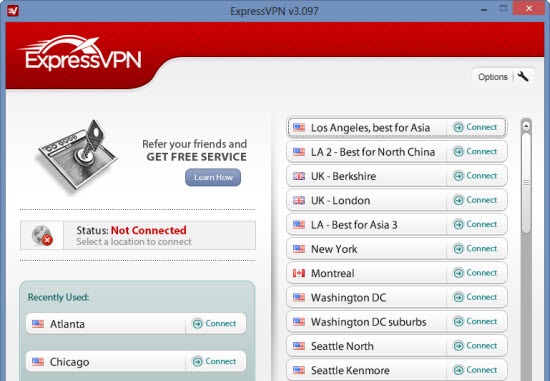Viewport: 550px width, 381px height.
Task: Click the US flag beside Seattle North
Action: pos(299,346)
